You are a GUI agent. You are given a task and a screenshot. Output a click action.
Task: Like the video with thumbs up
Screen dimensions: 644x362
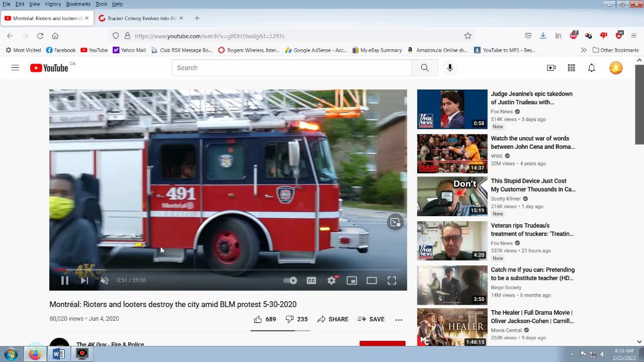265,319
